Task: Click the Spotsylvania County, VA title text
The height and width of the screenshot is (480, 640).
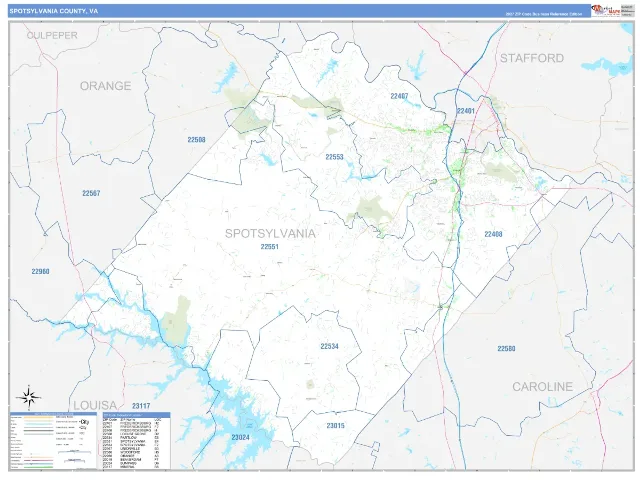Action: (53, 11)
